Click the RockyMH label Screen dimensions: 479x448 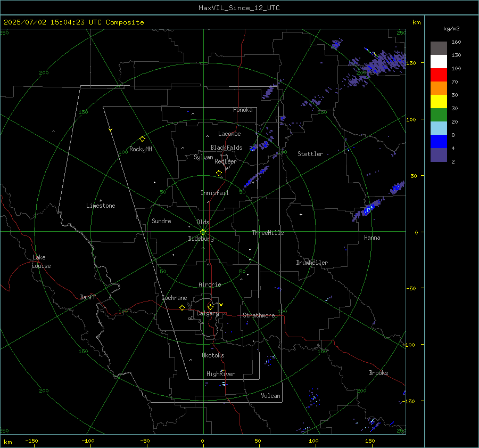click(141, 149)
